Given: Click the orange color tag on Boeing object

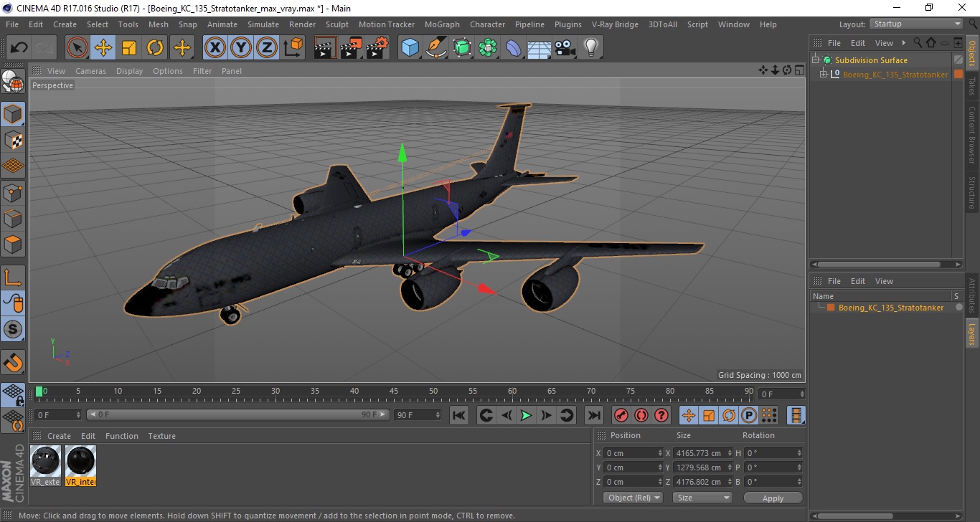Looking at the screenshot, I should click(x=958, y=75).
